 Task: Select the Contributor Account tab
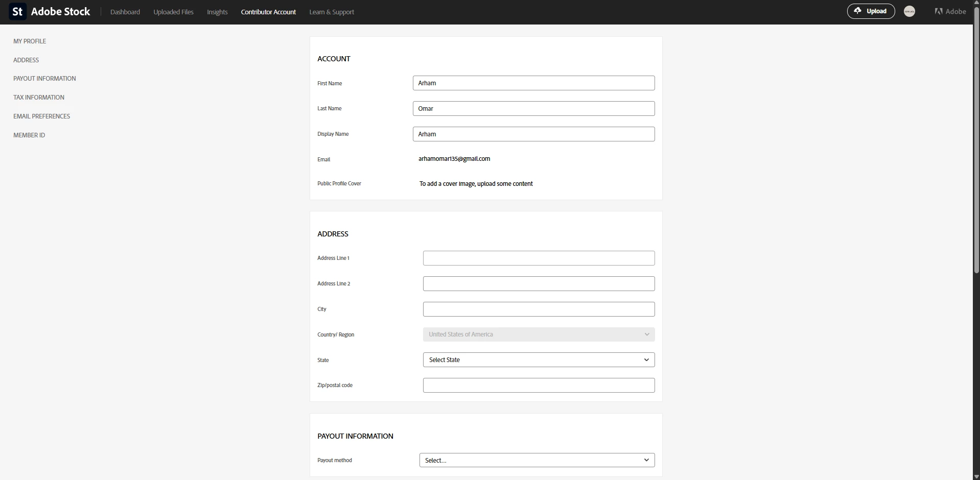click(x=268, y=12)
